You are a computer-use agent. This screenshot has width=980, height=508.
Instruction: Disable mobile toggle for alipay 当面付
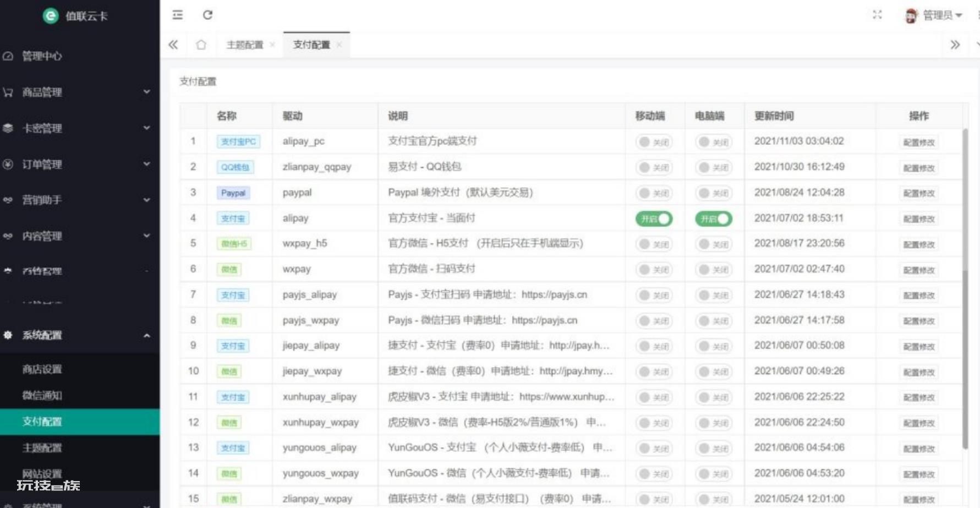click(x=654, y=219)
